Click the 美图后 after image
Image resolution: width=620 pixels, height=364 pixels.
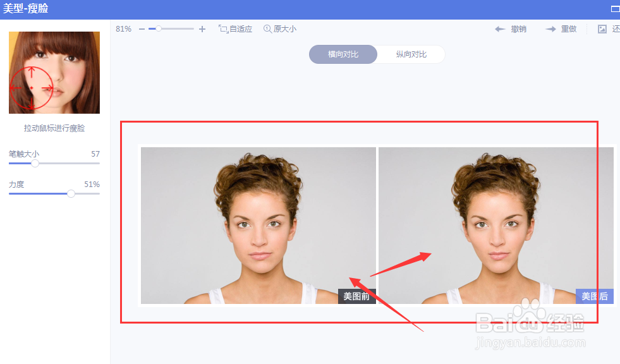(496, 226)
